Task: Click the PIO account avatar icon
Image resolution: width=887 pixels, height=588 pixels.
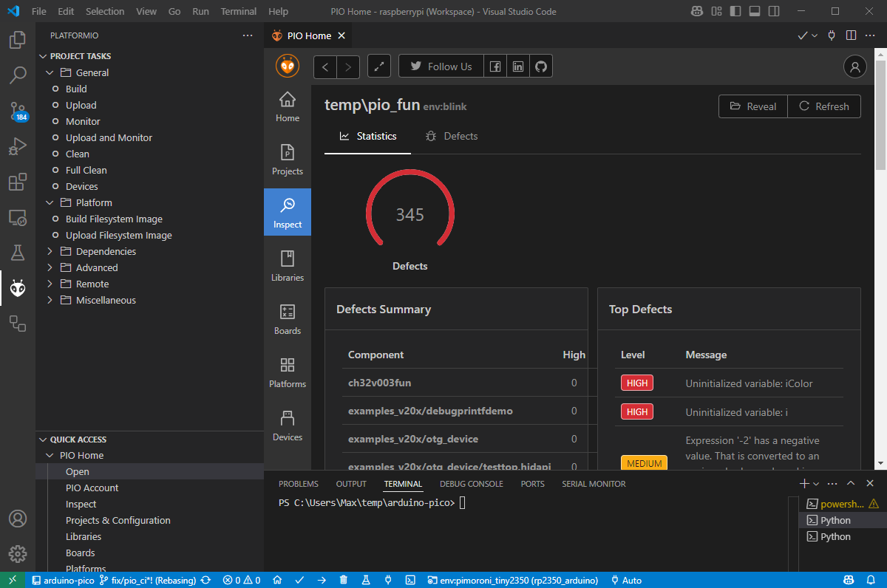Action: point(855,66)
